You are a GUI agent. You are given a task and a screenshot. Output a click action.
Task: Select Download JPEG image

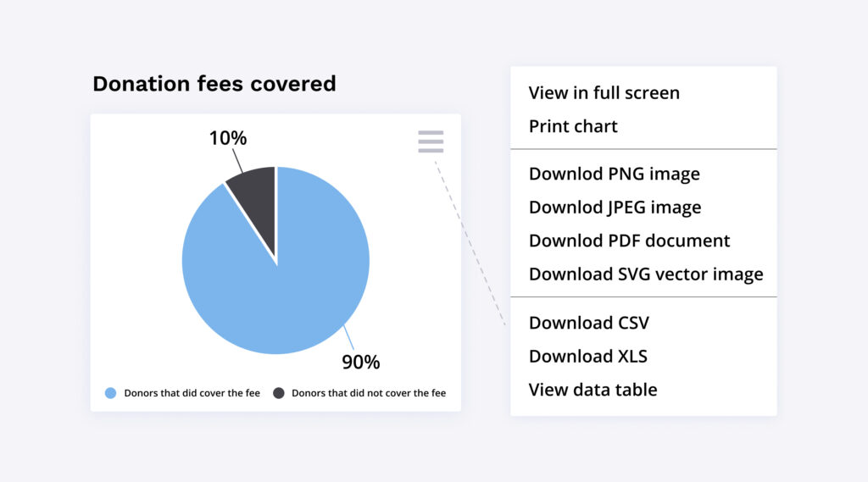tap(615, 207)
